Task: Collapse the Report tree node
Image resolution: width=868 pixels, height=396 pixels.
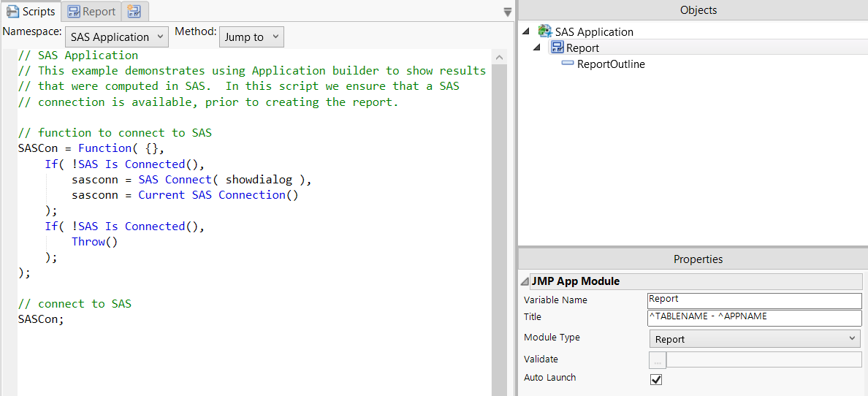Action: pyautogui.click(x=537, y=48)
